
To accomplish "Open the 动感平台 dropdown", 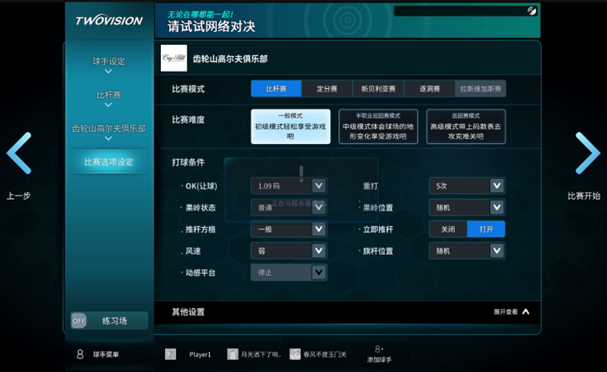I will click(x=289, y=273).
